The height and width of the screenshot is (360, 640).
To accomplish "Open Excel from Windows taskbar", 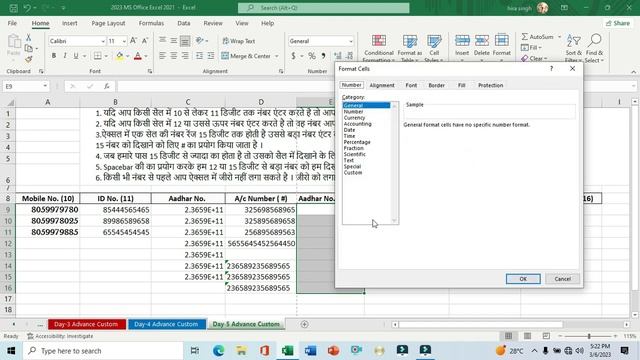I will 287,351.
